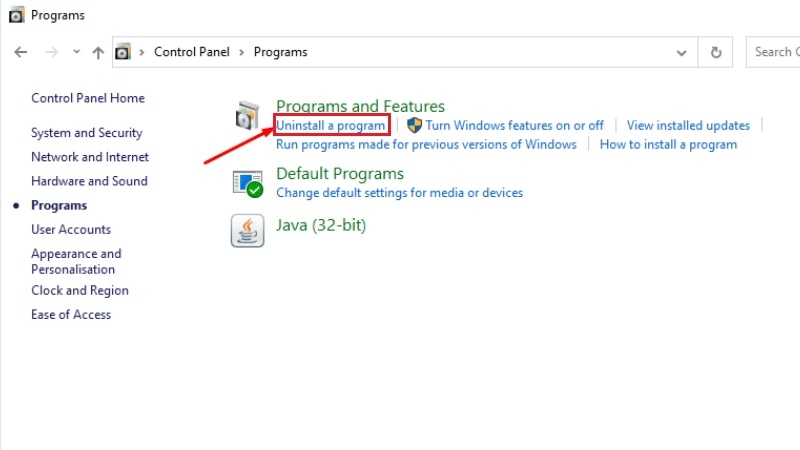Click the Java coffee cup icon
Screen dimensions: 800x450
point(247,231)
